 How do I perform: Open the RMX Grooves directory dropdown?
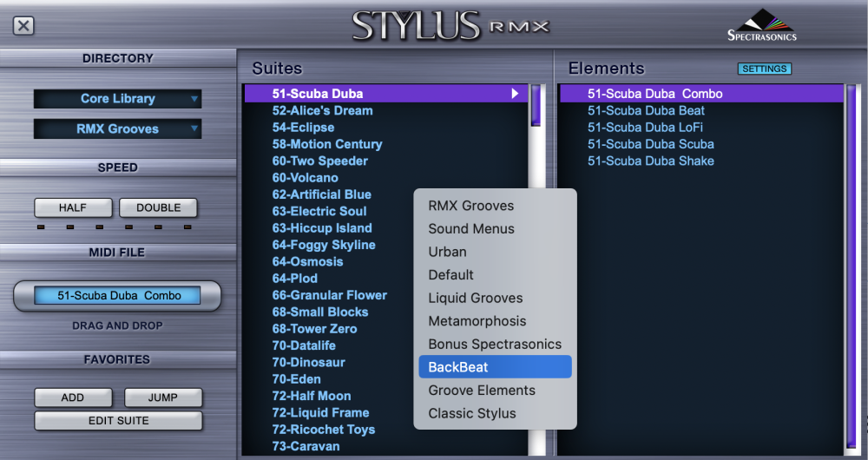(117, 129)
